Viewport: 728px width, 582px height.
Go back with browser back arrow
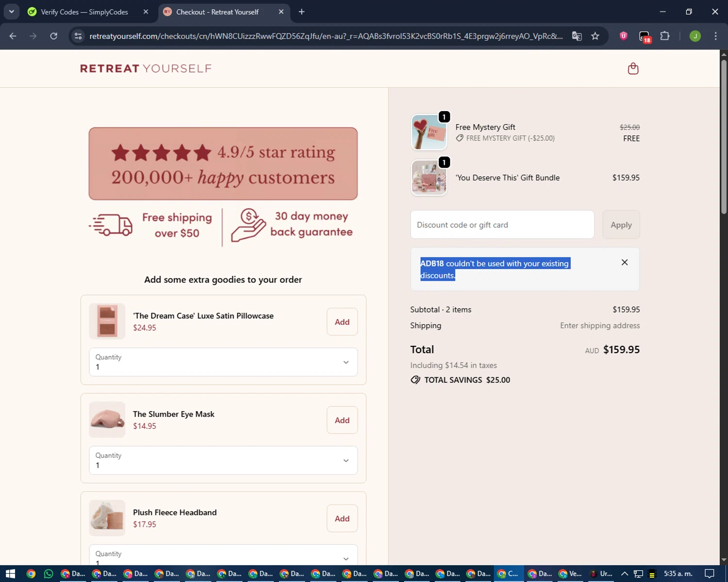point(13,36)
